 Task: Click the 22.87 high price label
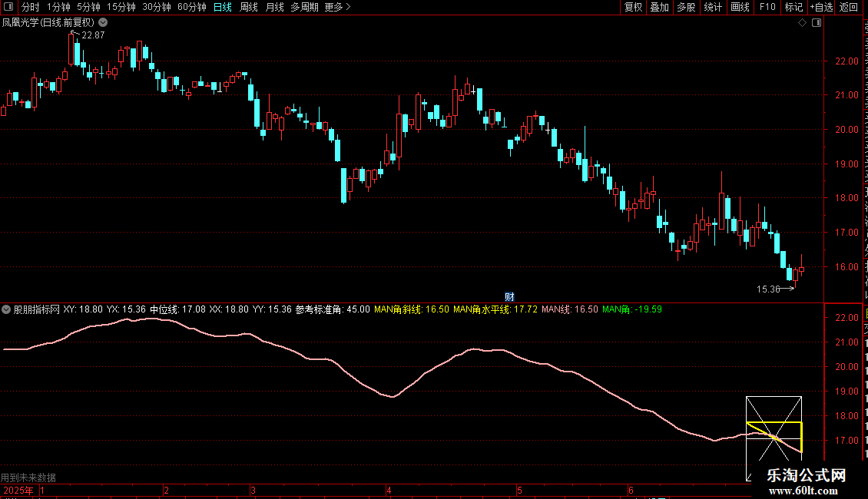coord(93,35)
